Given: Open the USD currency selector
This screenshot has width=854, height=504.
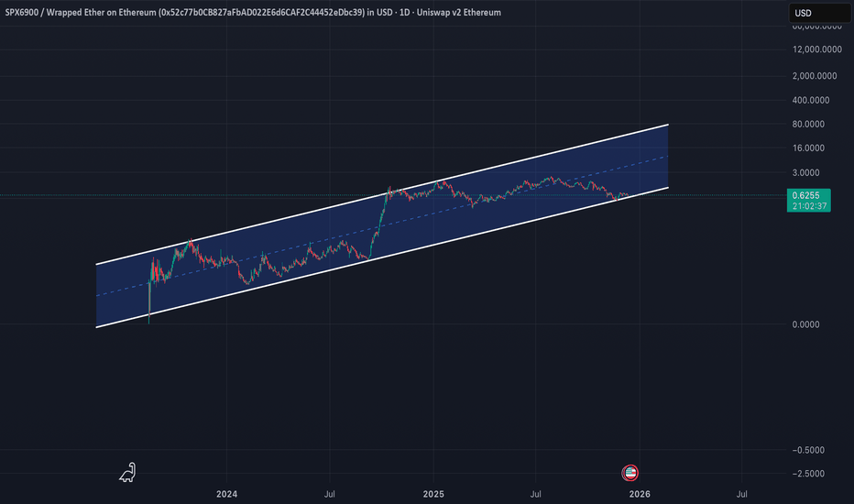Looking at the screenshot, I should point(820,13).
